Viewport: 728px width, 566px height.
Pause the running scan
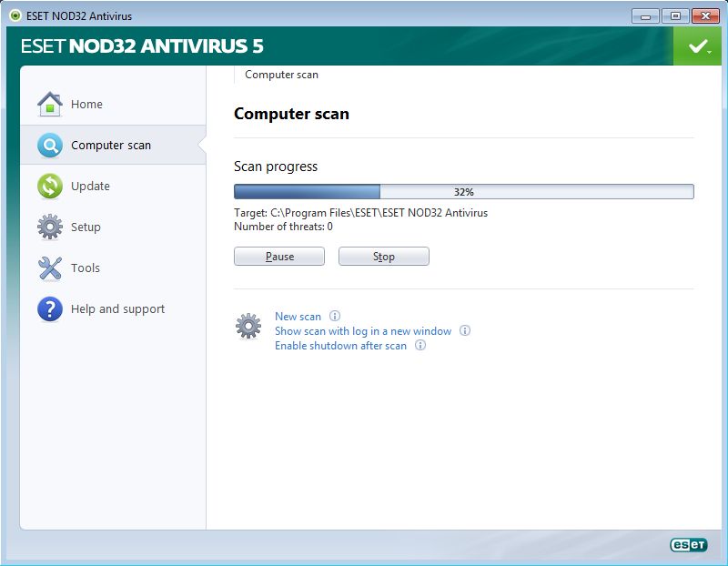(x=279, y=257)
